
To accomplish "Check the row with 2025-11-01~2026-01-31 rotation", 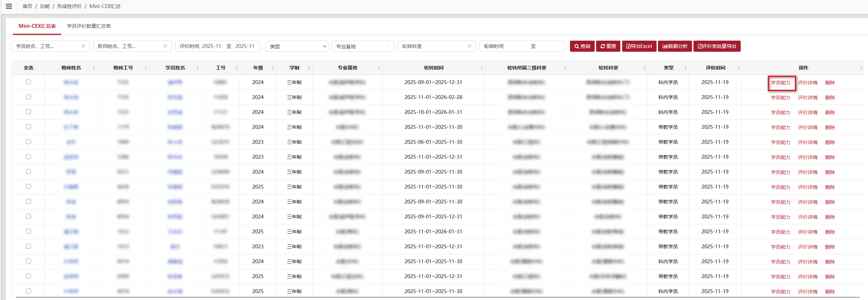I will 29,231.
